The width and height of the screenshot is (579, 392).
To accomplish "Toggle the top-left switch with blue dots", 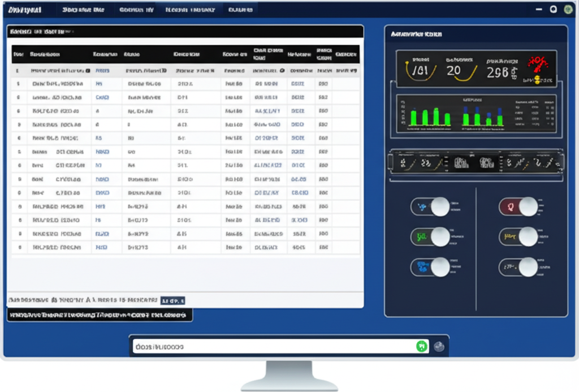I will pyautogui.click(x=430, y=207).
